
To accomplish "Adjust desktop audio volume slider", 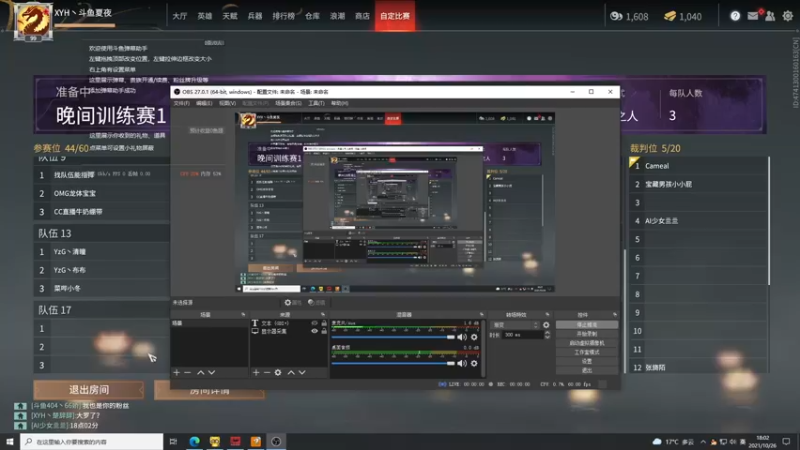I will (393, 363).
